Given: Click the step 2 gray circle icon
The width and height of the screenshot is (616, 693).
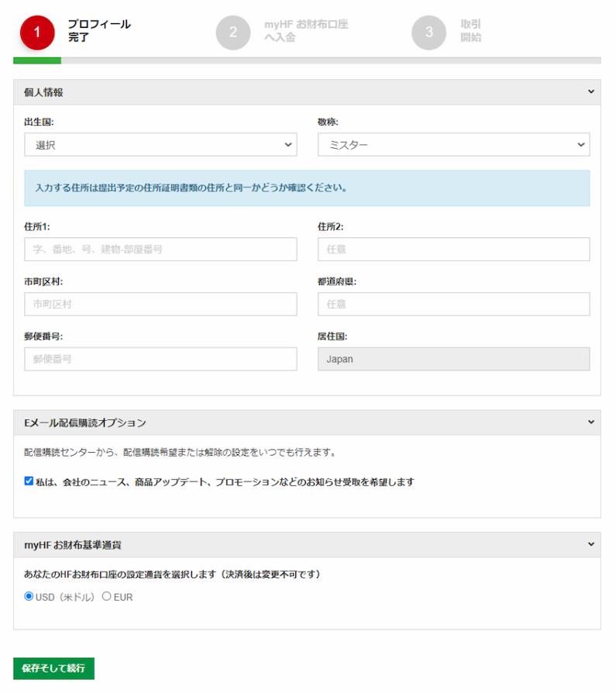Looking at the screenshot, I should click(233, 33).
